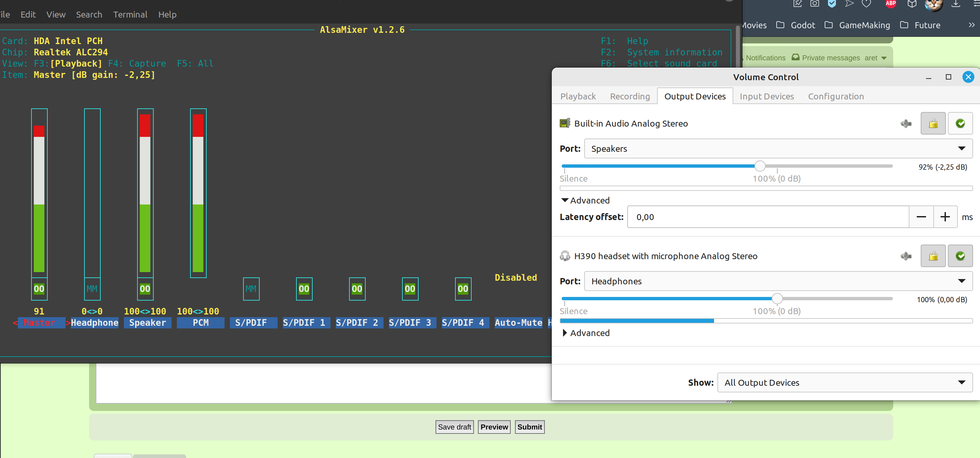Expand Advanced section under H390 headset
Image resolution: width=980 pixels, height=458 pixels.
(x=586, y=333)
